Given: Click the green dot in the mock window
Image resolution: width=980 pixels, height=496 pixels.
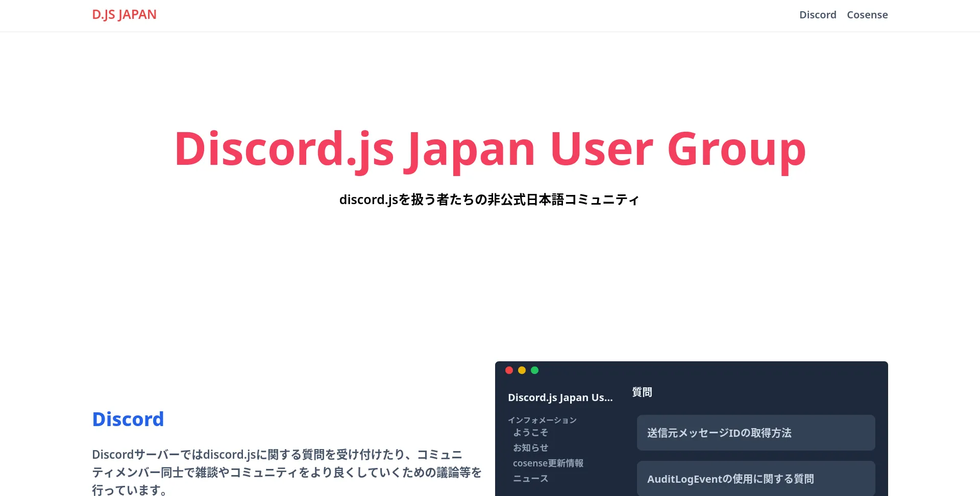Looking at the screenshot, I should pos(534,370).
